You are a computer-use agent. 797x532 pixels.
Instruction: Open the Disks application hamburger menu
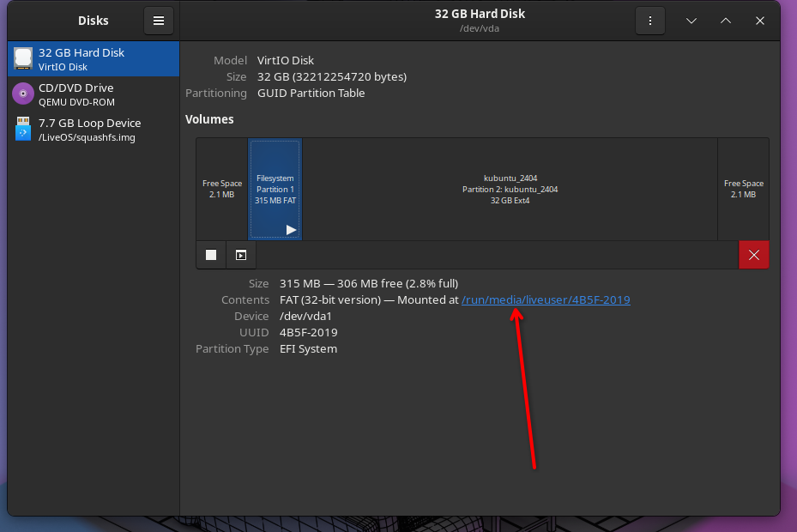tap(159, 21)
